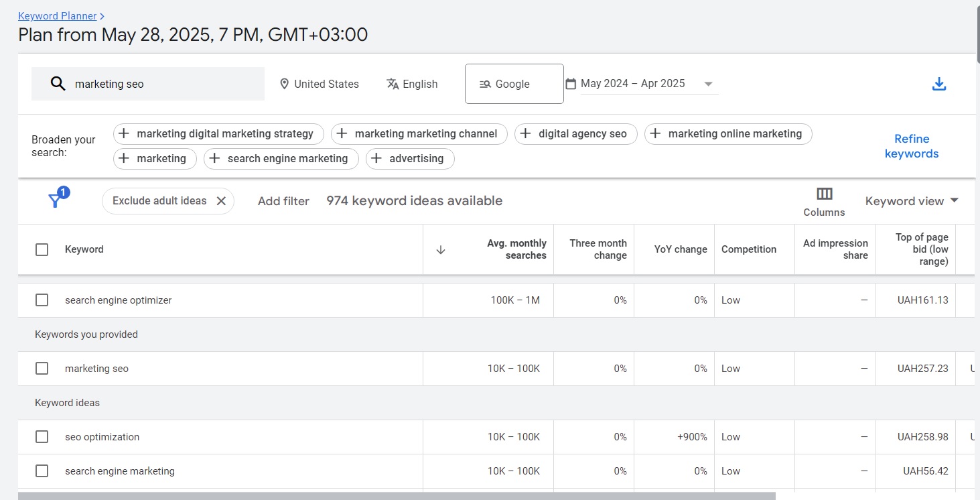Open the Google search networks selector
This screenshot has width=980, height=500.
click(514, 84)
